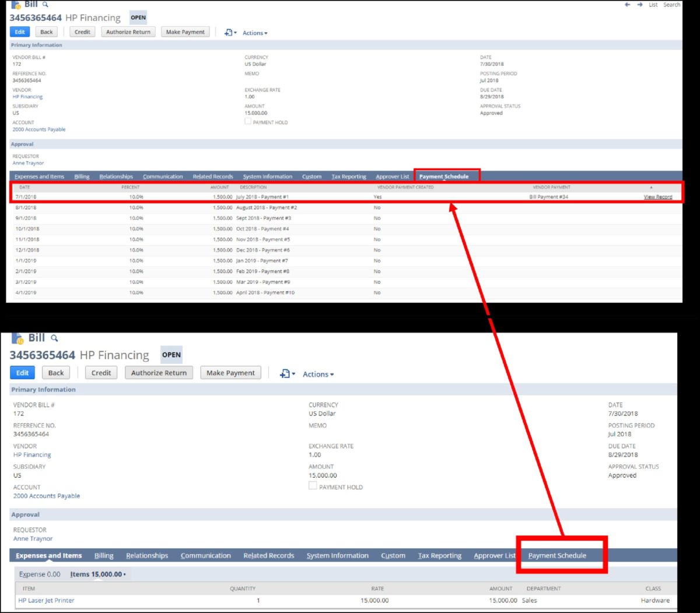Open the red-boxed Payment Schedule tab in enlarged view

557,556
